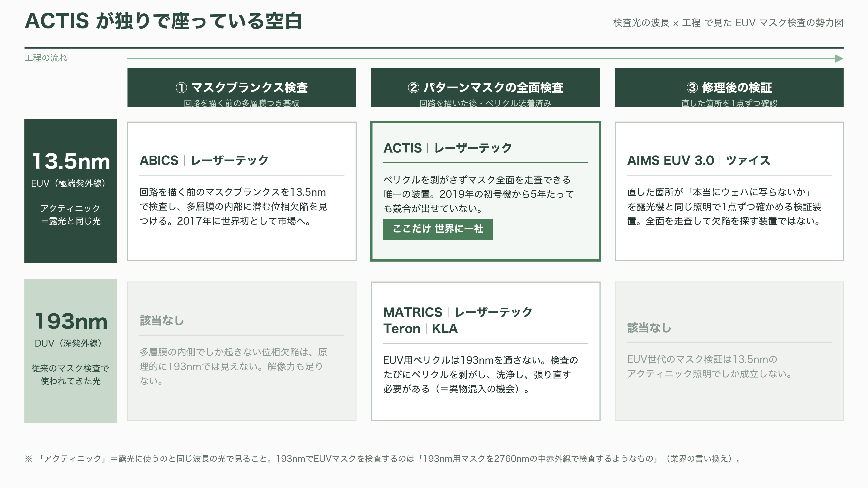Click the 'ここだけ 世界に一社' badge
Screen dimensions: 868x488
click(x=438, y=229)
